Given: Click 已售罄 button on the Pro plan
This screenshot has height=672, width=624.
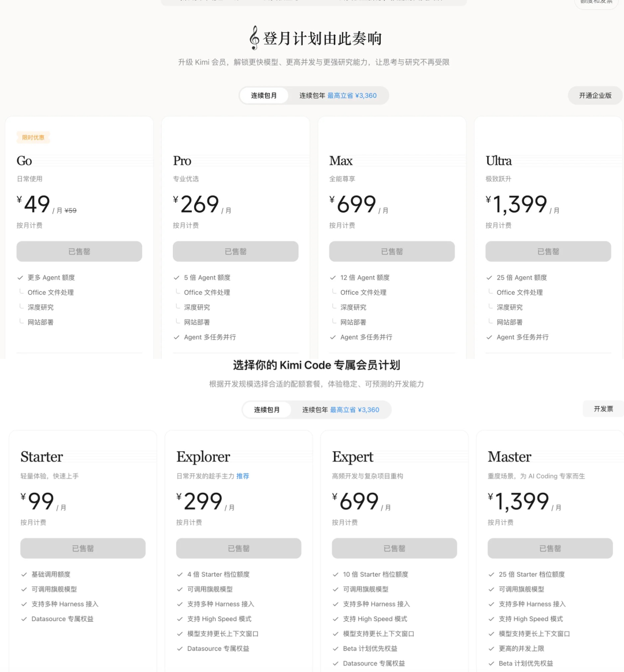Looking at the screenshot, I should [236, 251].
